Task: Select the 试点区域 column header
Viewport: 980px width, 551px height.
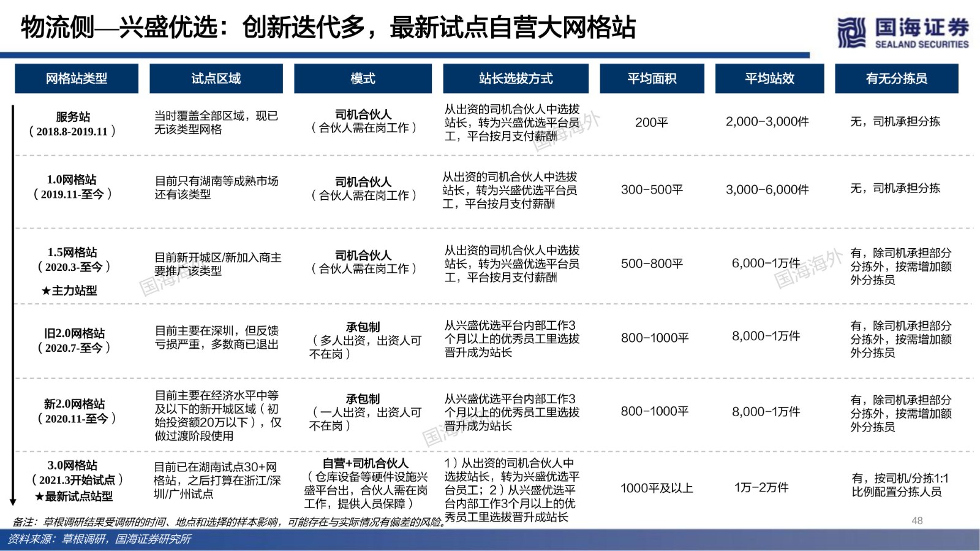Action: (x=216, y=78)
